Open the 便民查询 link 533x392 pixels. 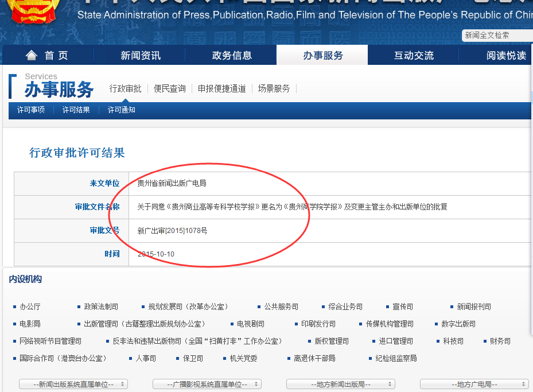tap(170, 89)
